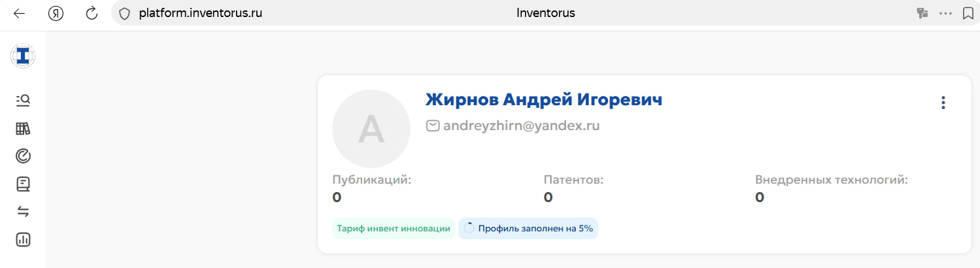
Task: Click the browser back arrow
Action: (19, 13)
